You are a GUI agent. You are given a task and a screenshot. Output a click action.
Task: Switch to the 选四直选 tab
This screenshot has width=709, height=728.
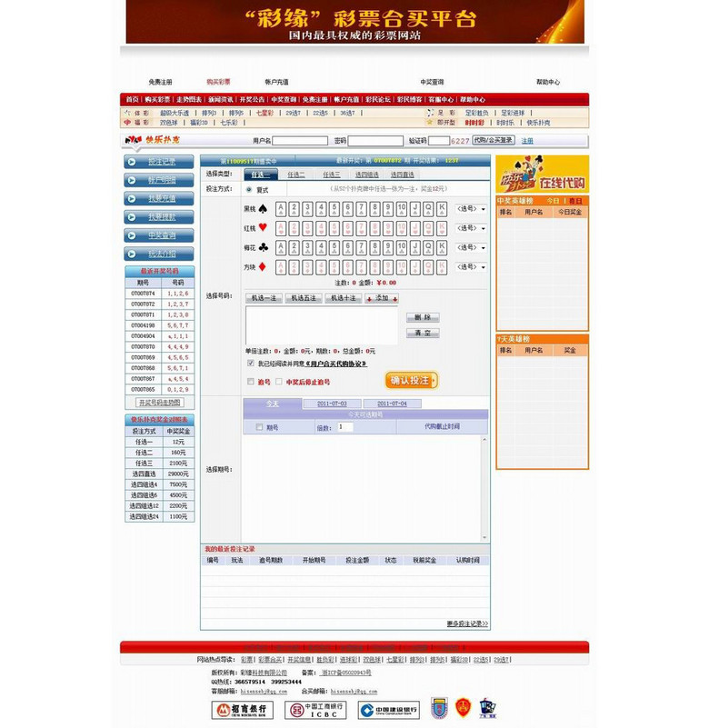point(403,175)
